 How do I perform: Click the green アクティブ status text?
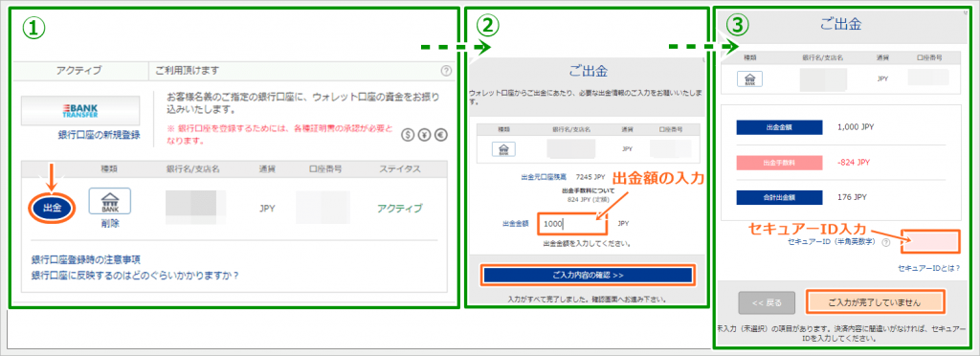tap(399, 208)
